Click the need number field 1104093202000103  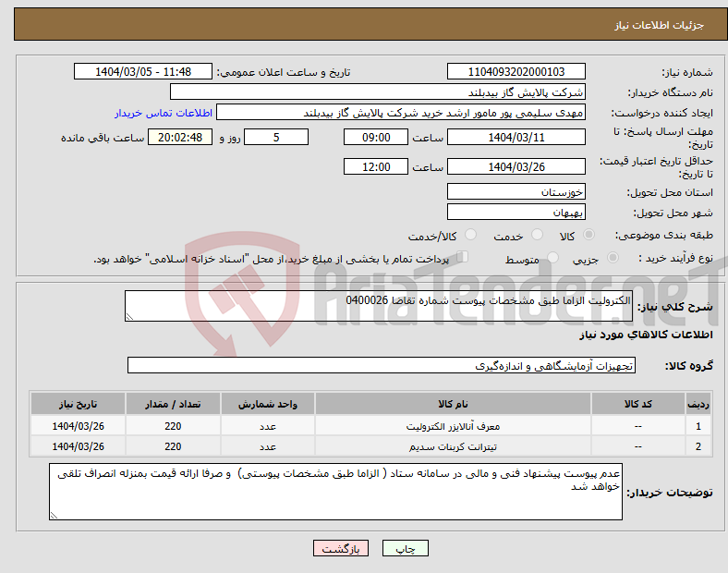(516, 71)
